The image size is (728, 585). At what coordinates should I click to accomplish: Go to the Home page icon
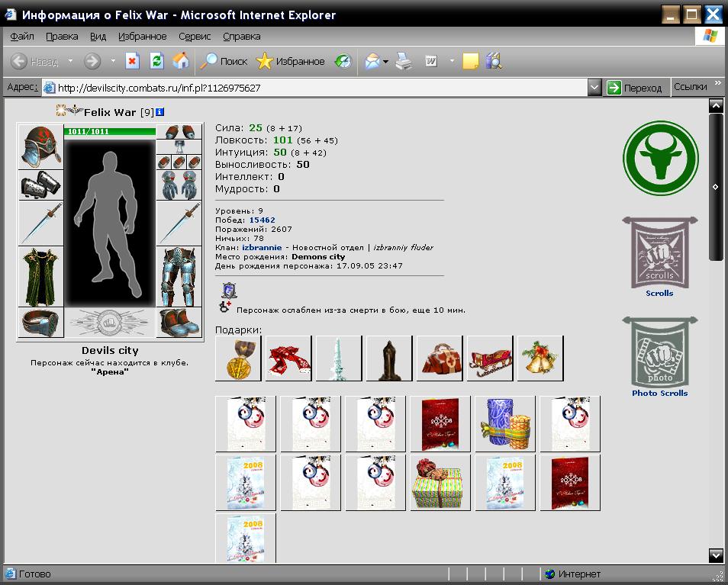(x=181, y=61)
